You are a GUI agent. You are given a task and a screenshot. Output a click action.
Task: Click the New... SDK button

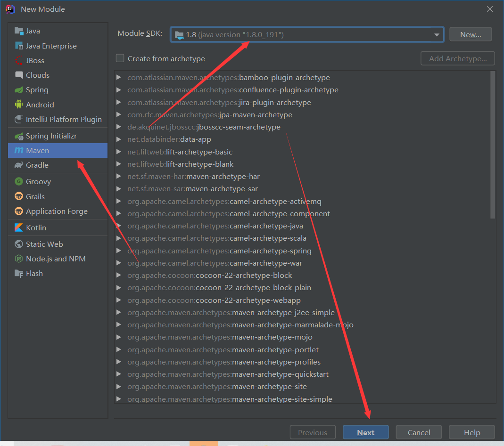pyautogui.click(x=470, y=34)
